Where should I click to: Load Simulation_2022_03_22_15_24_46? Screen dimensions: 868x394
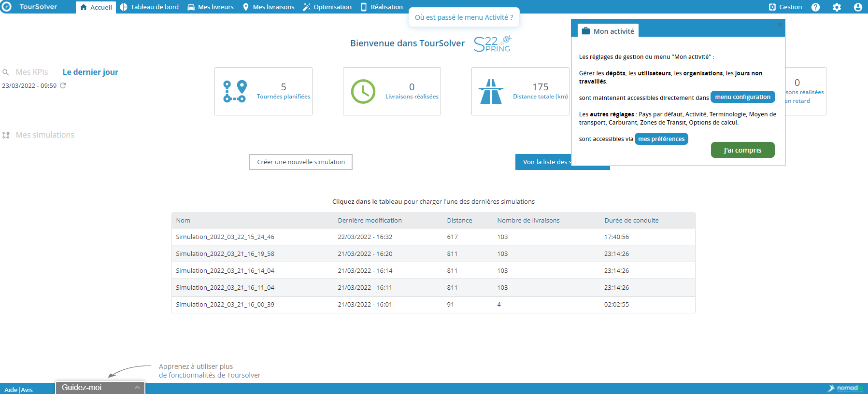tap(433, 237)
